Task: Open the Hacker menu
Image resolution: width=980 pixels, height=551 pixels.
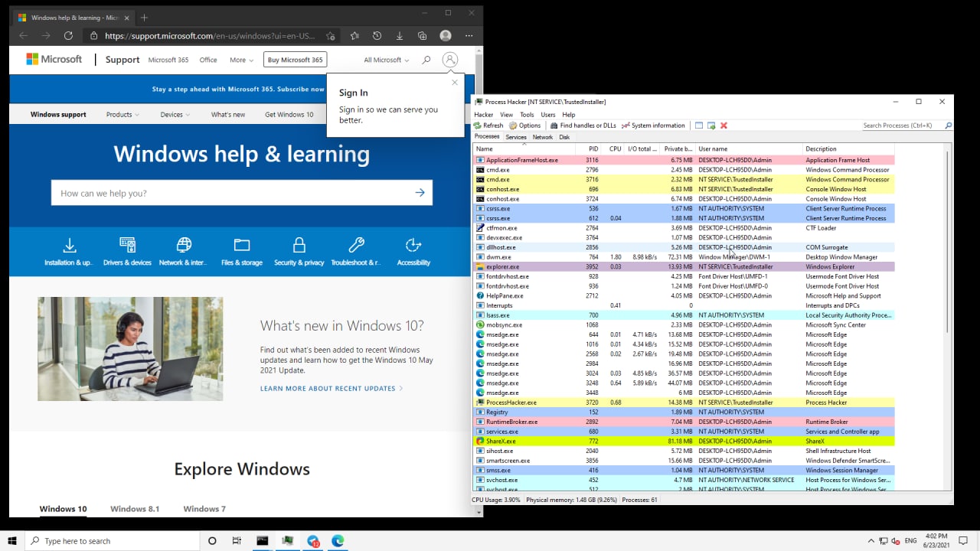Action: [x=483, y=115]
